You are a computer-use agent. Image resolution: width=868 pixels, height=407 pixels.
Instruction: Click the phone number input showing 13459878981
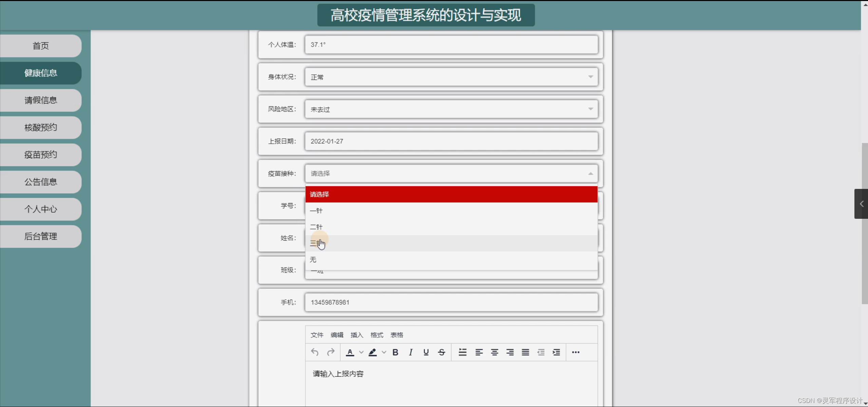[451, 302]
